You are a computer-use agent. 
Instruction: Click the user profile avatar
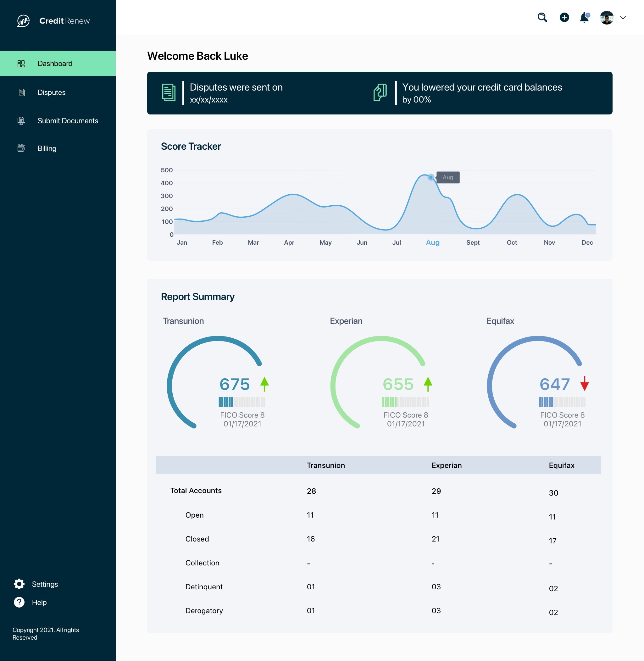point(607,18)
